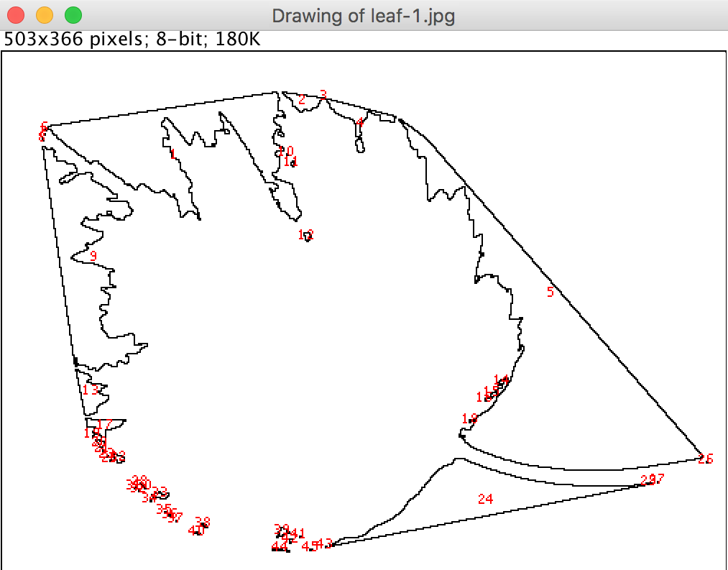Select the particle labeled 6
Viewport: 728px width, 570px height.
pos(45,127)
